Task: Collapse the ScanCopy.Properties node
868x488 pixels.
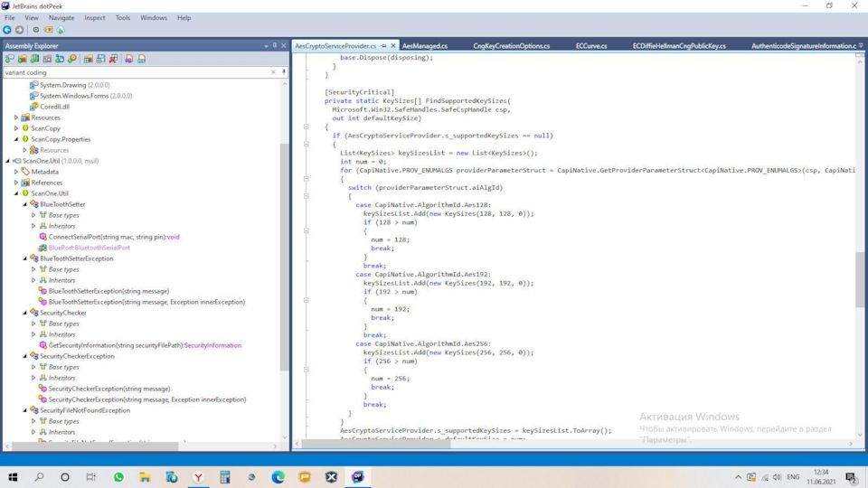Action: point(16,139)
